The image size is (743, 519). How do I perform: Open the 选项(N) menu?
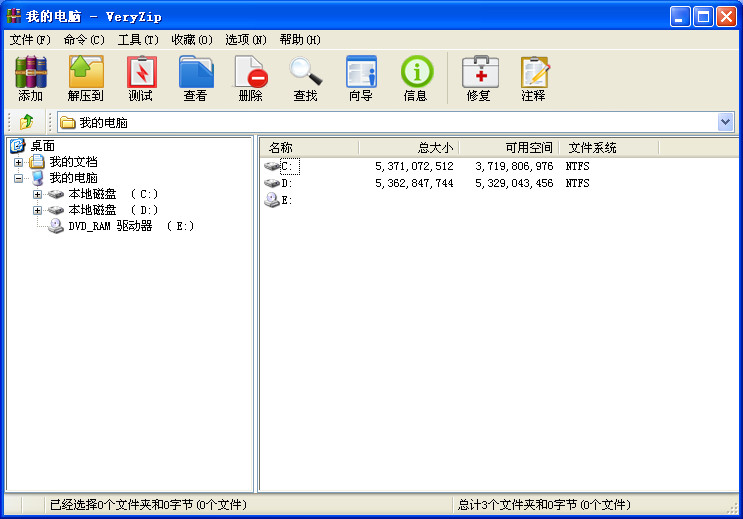point(246,40)
